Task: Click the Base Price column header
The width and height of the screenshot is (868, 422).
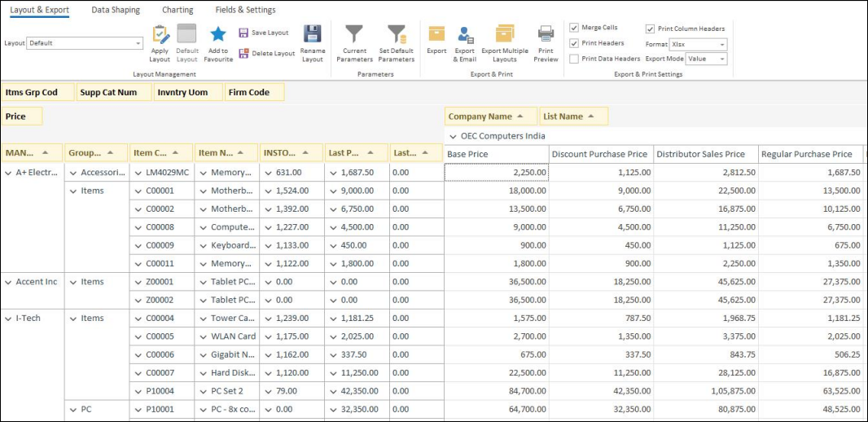Action: 496,154
